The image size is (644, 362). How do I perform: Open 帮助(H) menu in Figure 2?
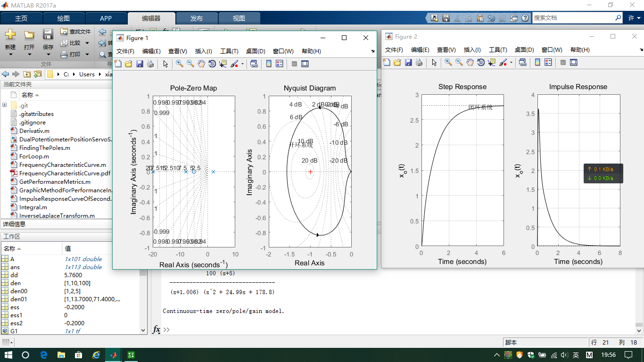tap(580, 50)
